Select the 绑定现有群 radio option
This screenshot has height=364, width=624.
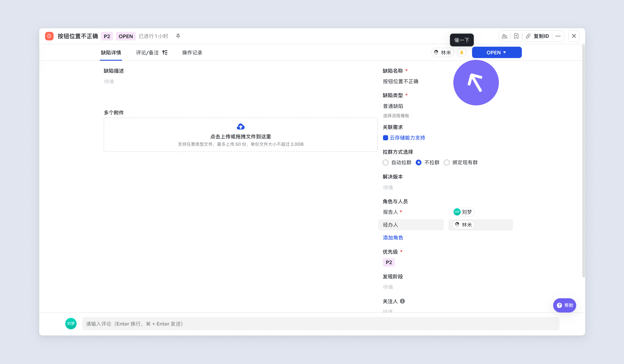click(447, 163)
